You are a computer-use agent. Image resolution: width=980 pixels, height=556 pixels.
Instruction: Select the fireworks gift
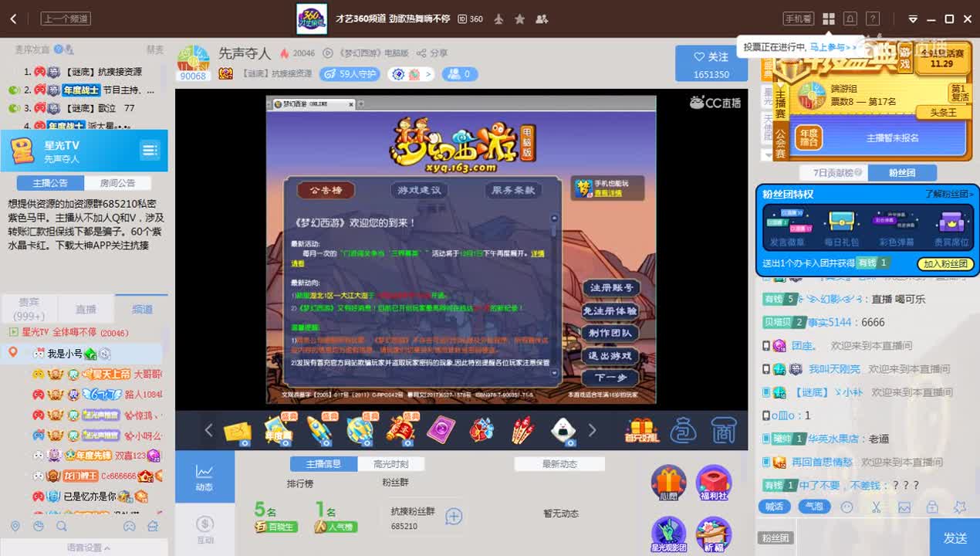tap(522, 430)
